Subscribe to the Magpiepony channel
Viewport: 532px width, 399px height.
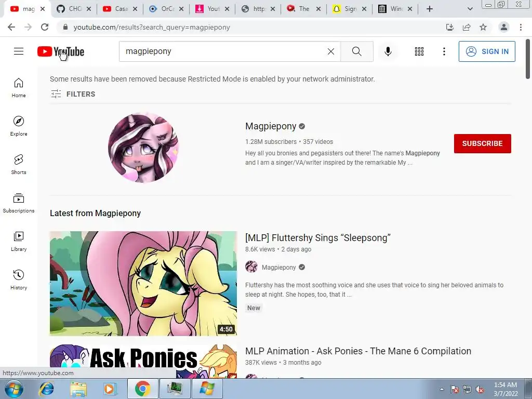[x=483, y=143]
